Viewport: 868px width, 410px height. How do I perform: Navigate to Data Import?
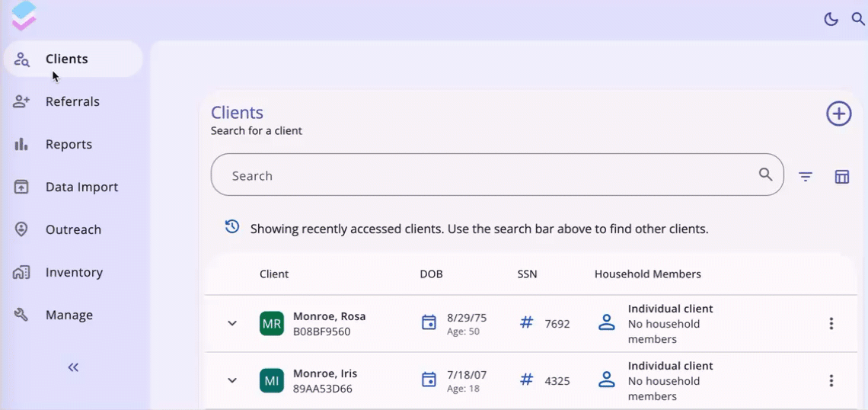pyautogui.click(x=81, y=187)
